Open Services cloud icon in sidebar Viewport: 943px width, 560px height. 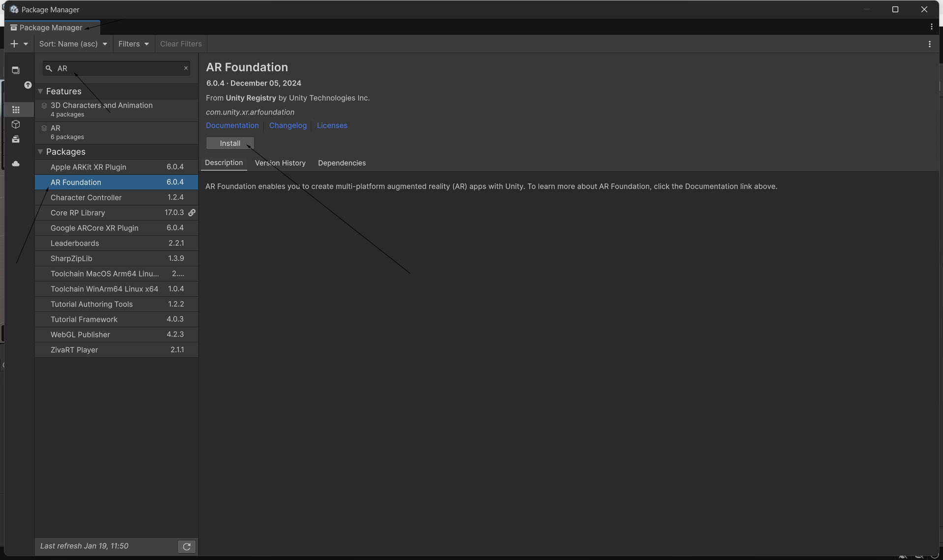(16, 164)
